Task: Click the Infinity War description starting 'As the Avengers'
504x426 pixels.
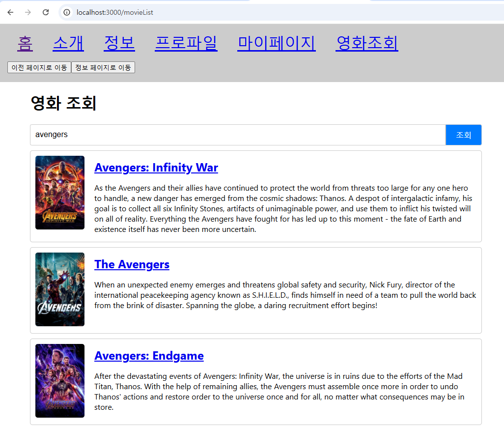Action: click(283, 209)
